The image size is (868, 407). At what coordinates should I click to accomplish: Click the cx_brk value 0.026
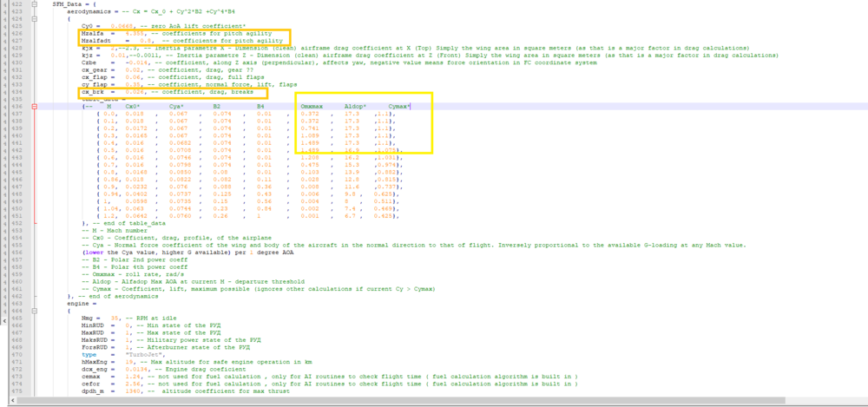pos(135,91)
